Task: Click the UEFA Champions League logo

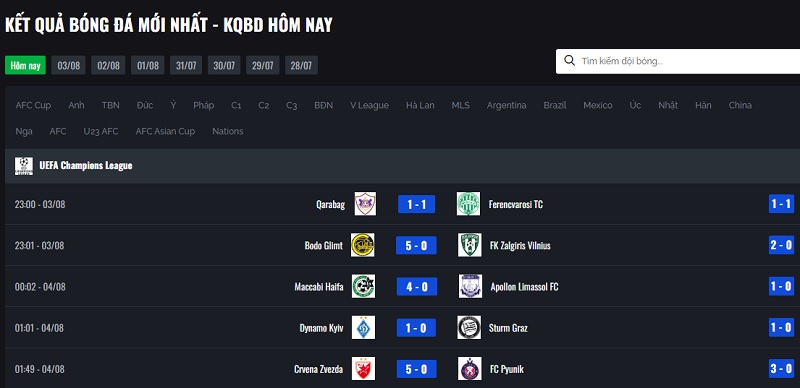Action: pos(23,166)
